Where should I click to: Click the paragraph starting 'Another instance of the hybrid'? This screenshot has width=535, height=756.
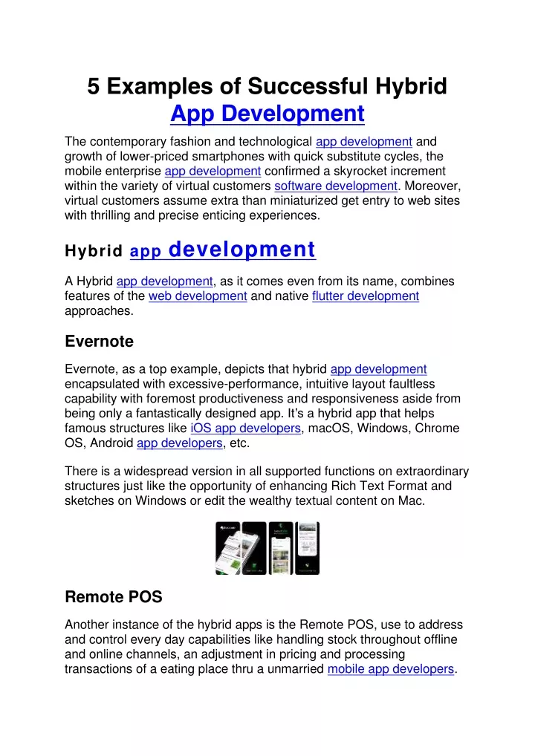(x=264, y=647)
